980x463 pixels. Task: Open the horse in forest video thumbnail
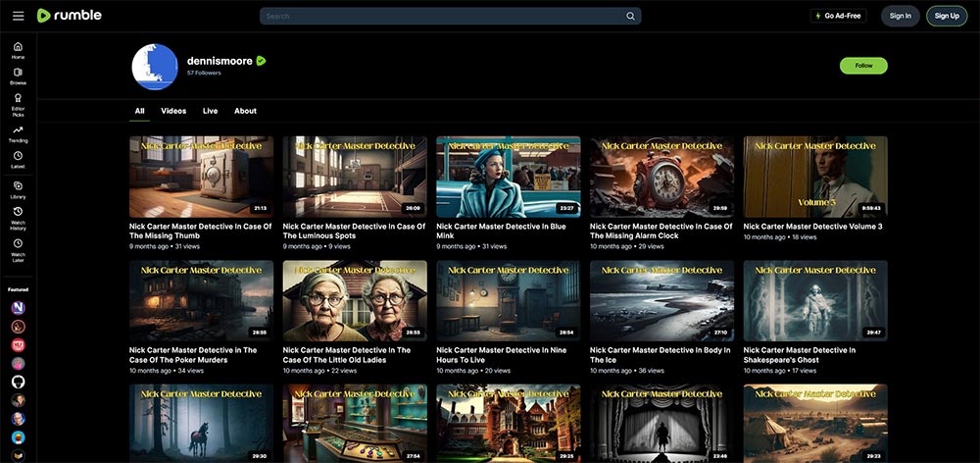click(201, 424)
